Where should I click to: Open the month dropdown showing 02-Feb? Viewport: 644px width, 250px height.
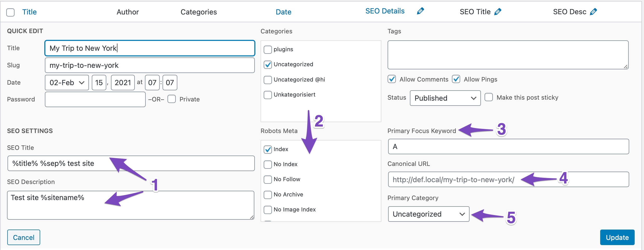pyautogui.click(x=67, y=83)
